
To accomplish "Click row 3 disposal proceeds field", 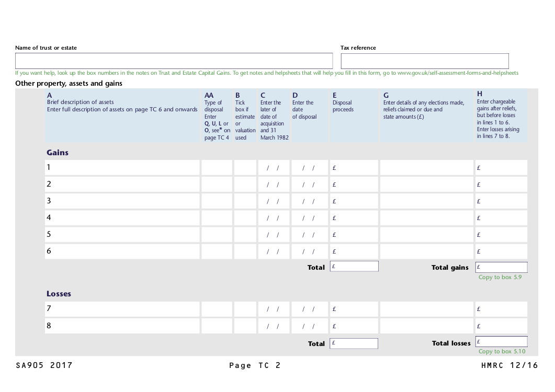I will pyautogui.click(x=354, y=201).
